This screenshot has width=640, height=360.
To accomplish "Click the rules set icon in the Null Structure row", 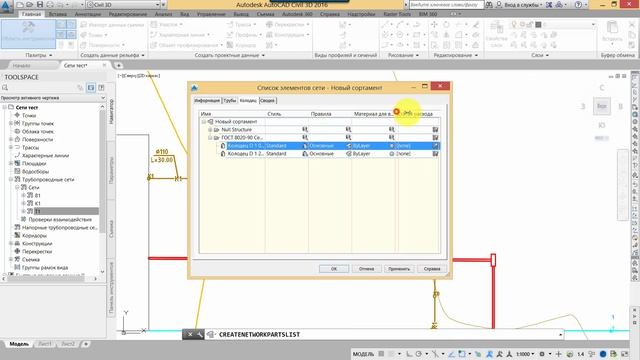I will (x=349, y=130).
